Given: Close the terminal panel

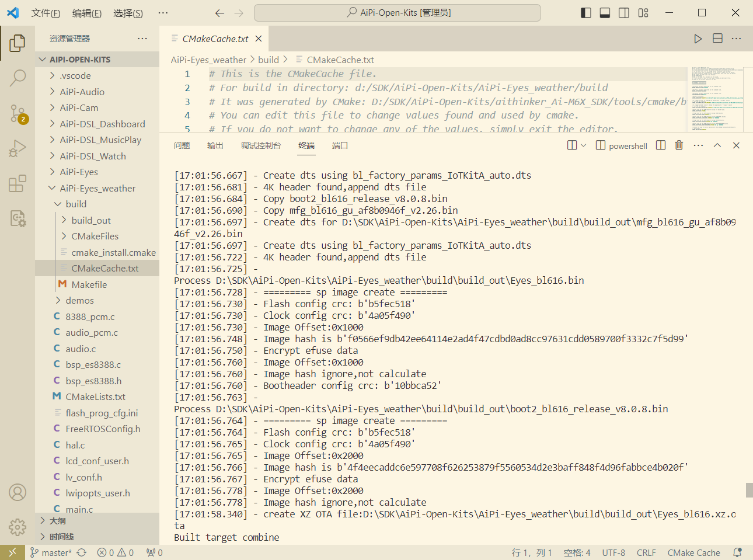Looking at the screenshot, I should tap(737, 145).
